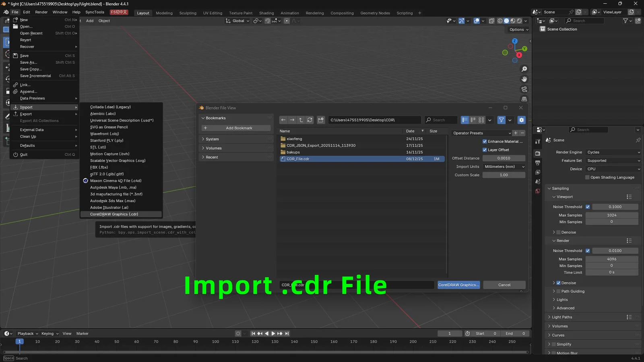
Task: Switch file browser to thumbnail grid view
Action: pos(481,120)
